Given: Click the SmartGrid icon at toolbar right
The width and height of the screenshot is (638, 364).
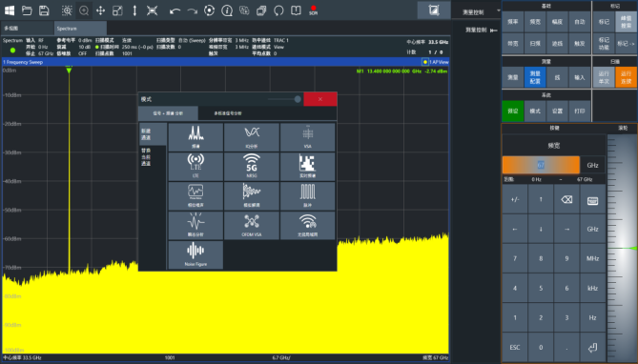Looking at the screenshot, I should (434, 10).
